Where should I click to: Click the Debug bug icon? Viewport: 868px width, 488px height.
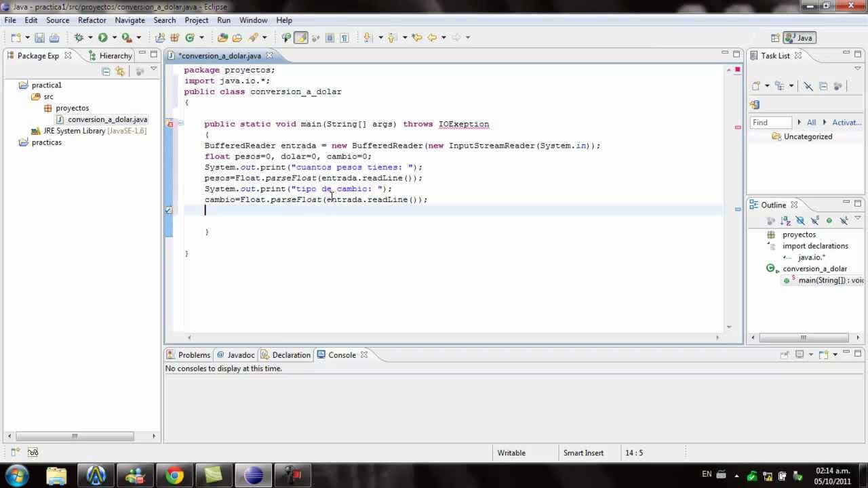[79, 38]
